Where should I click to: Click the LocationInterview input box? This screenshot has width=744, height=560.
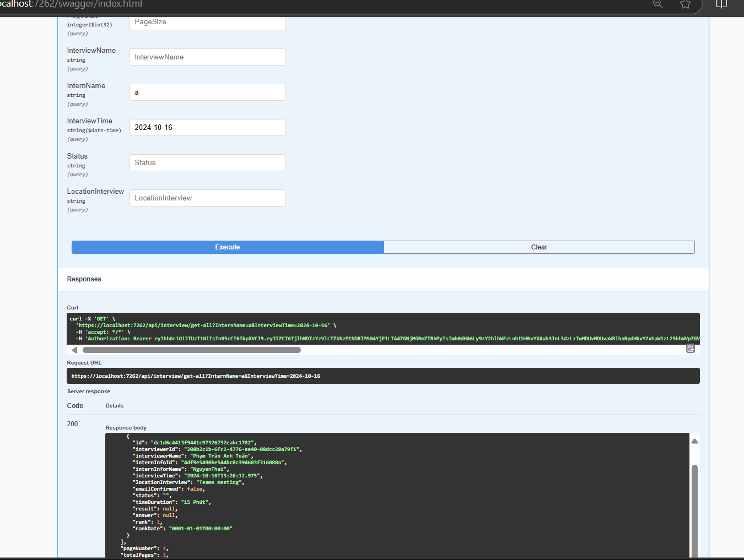(x=207, y=198)
